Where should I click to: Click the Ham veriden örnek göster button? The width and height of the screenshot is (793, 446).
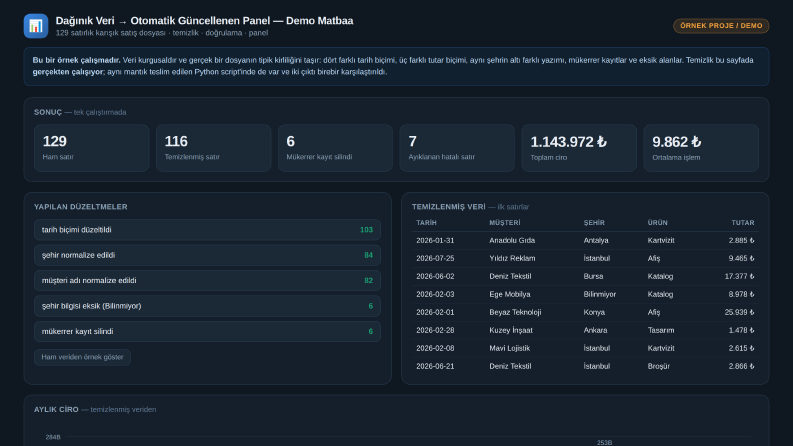click(82, 357)
